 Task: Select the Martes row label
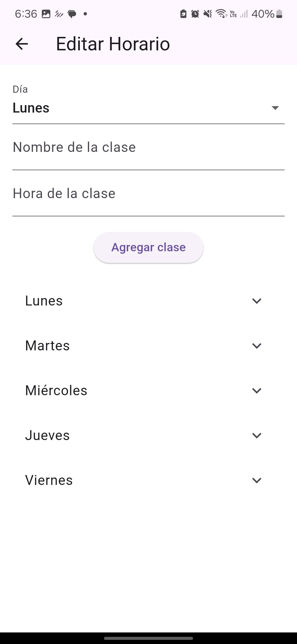point(47,346)
